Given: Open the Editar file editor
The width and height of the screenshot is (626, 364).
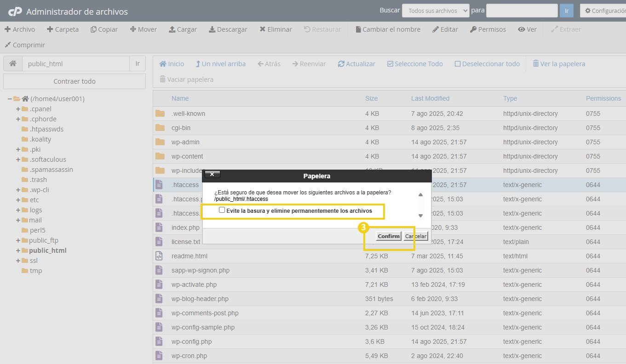Looking at the screenshot, I should click(445, 29).
